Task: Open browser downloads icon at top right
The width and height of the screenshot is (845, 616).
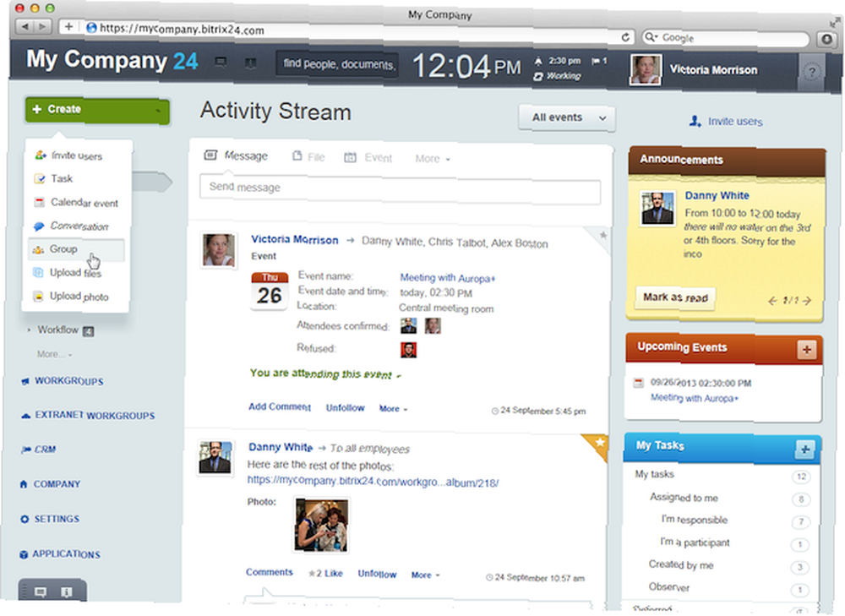Action: [826, 40]
